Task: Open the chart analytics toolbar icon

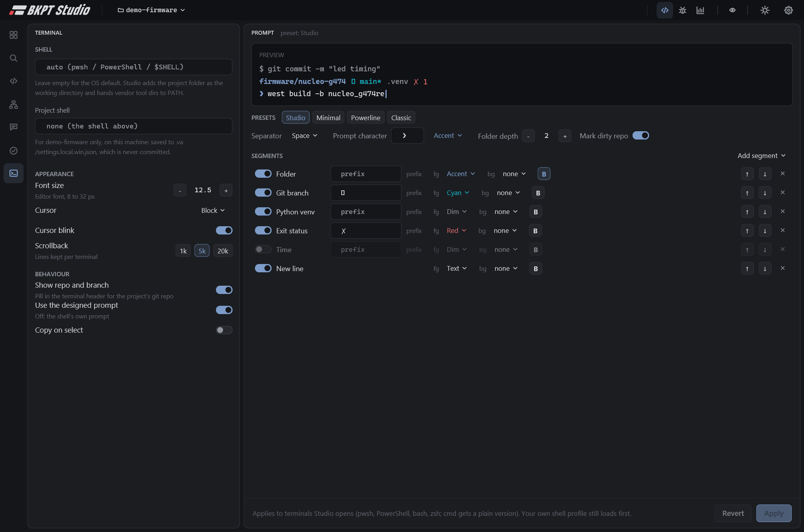Action: click(x=700, y=10)
